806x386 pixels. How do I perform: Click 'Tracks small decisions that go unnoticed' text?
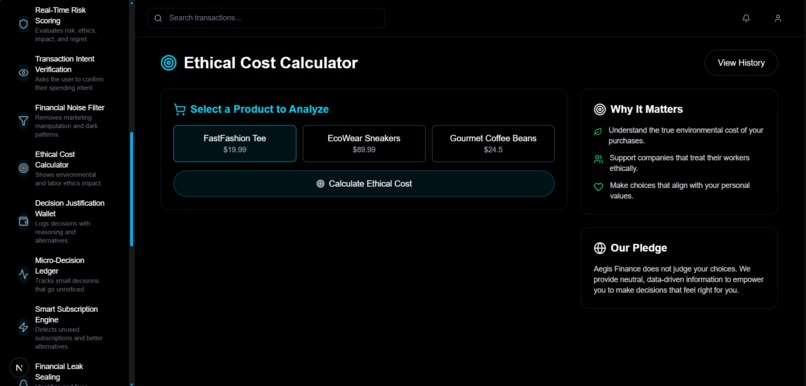67,285
